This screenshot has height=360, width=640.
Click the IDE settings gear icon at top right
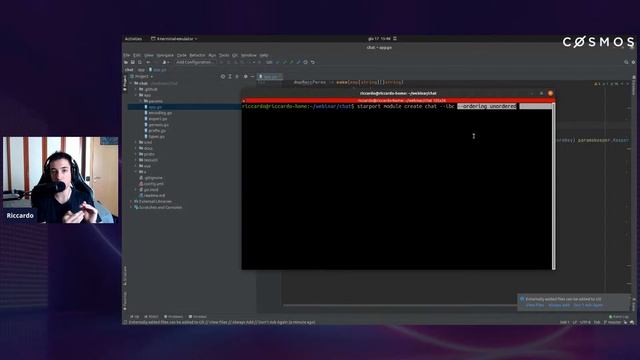click(x=633, y=62)
